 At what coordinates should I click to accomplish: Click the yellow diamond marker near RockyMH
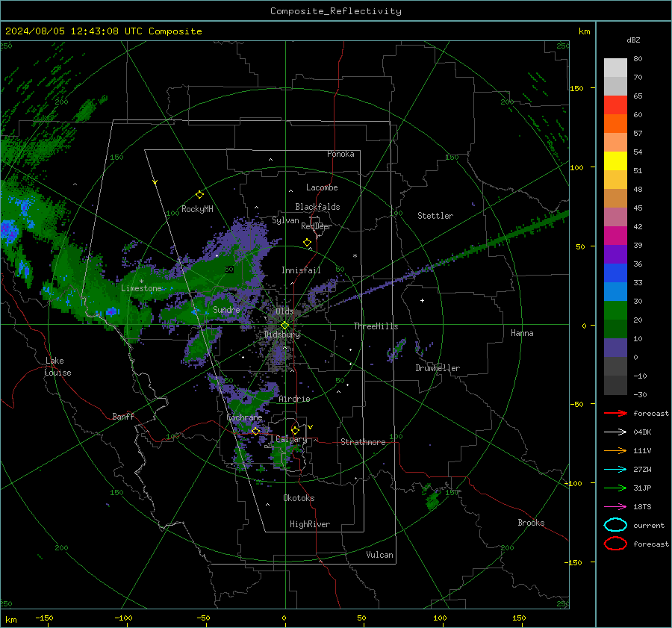pos(199,195)
